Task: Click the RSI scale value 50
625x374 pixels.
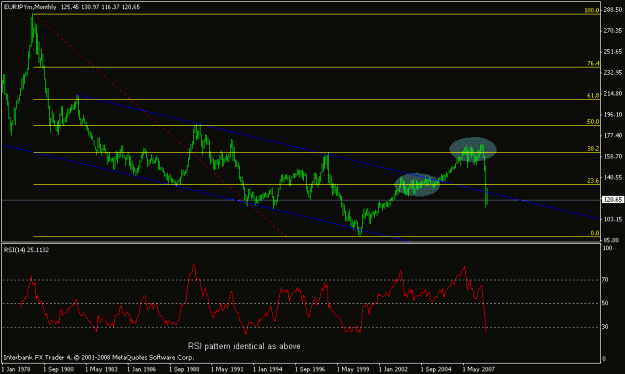Action: click(x=605, y=303)
